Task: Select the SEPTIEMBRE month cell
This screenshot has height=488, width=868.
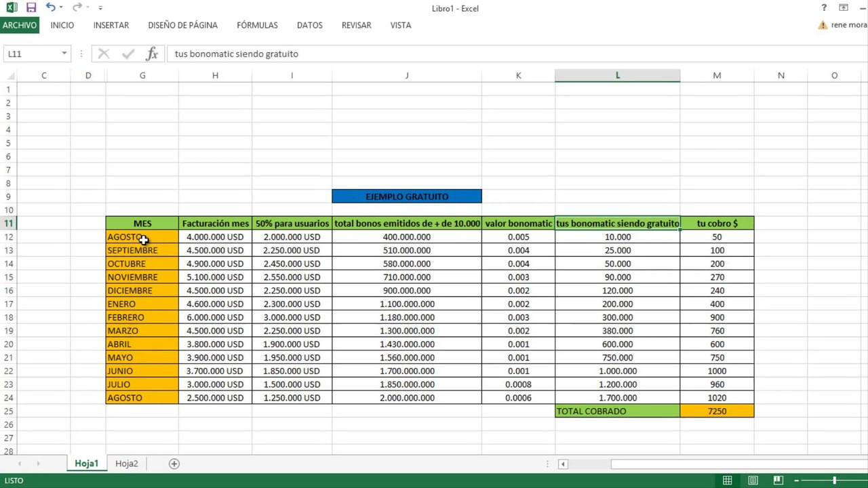Action: point(142,250)
